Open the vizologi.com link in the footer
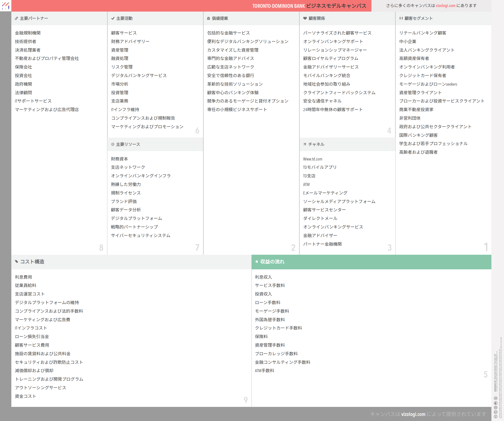 (x=413, y=414)
